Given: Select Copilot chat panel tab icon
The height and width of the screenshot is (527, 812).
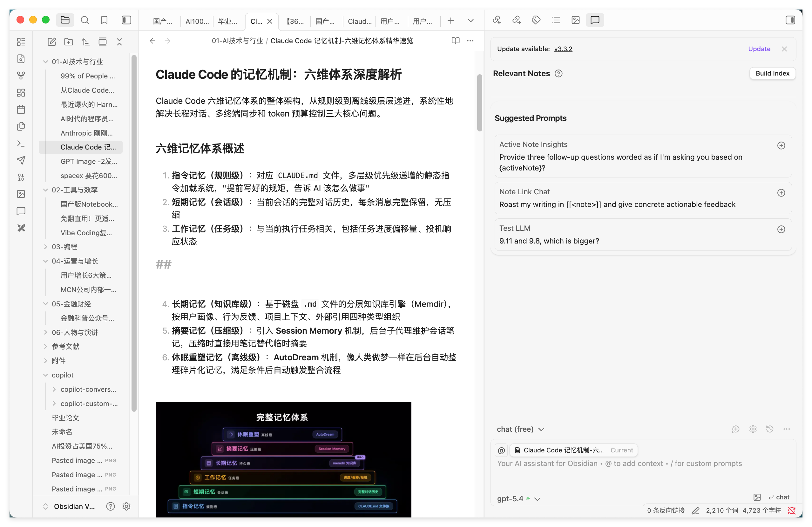Looking at the screenshot, I should [x=595, y=20].
